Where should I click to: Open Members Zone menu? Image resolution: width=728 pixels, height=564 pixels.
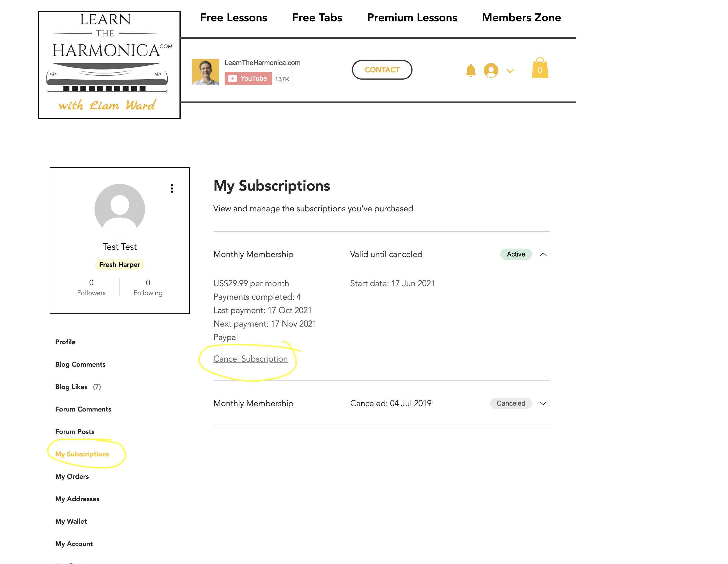click(521, 17)
